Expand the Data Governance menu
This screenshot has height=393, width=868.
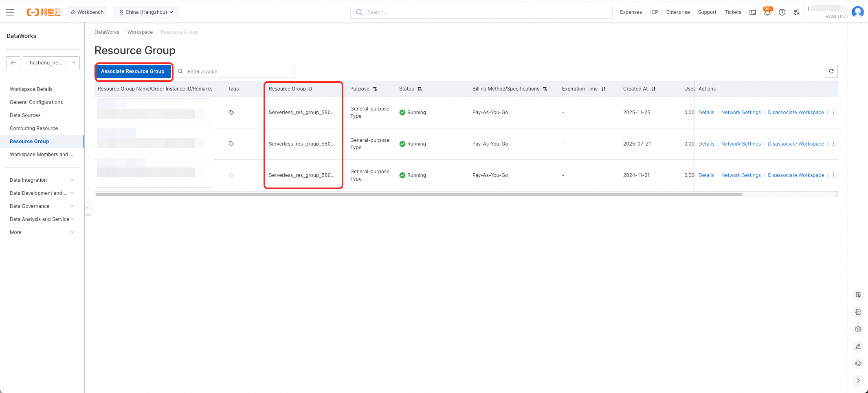[x=42, y=206]
